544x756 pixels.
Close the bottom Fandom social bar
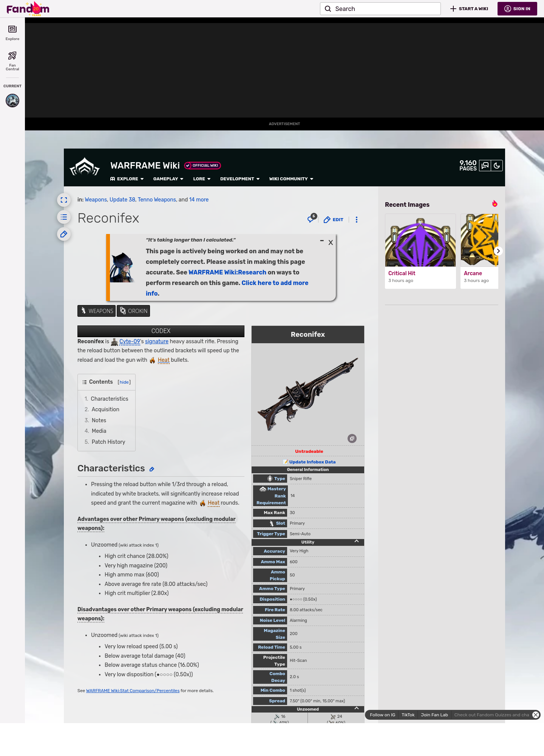536,715
